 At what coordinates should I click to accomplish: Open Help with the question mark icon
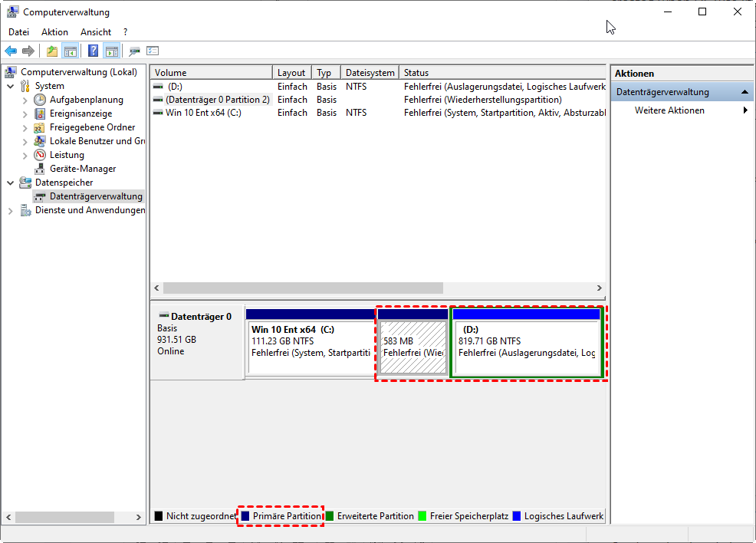click(x=93, y=51)
